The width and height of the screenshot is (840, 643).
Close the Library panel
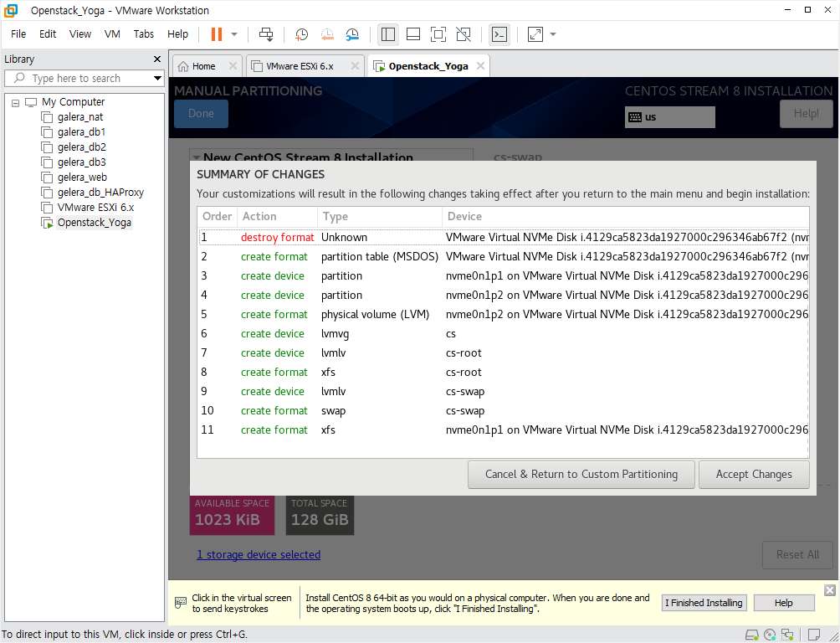(x=157, y=59)
